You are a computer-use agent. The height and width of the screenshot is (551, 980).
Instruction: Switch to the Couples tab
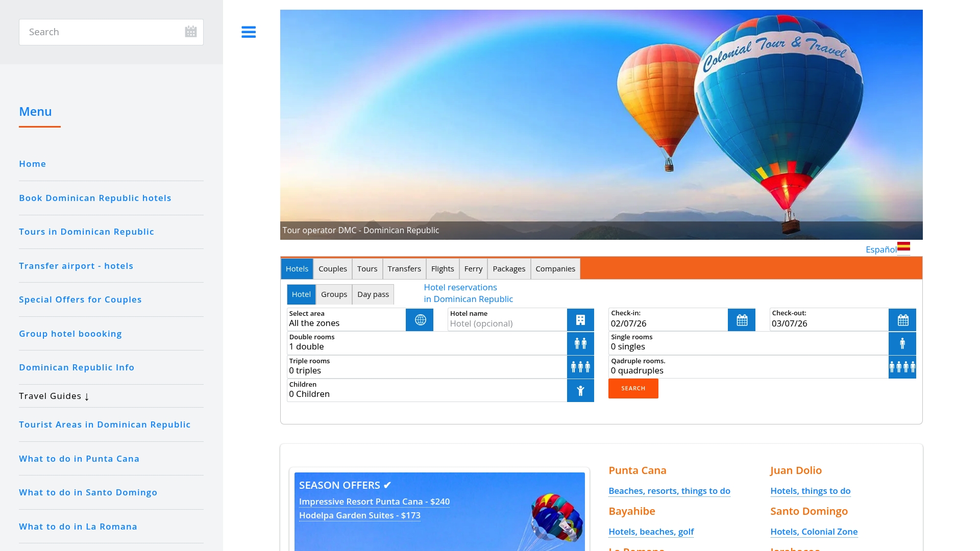(333, 269)
